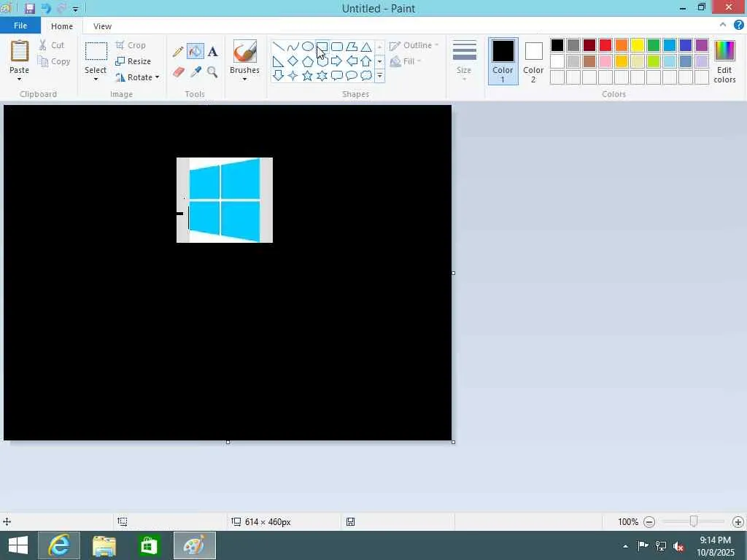Collapse the ribbon with the chevron

pos(723,25)
